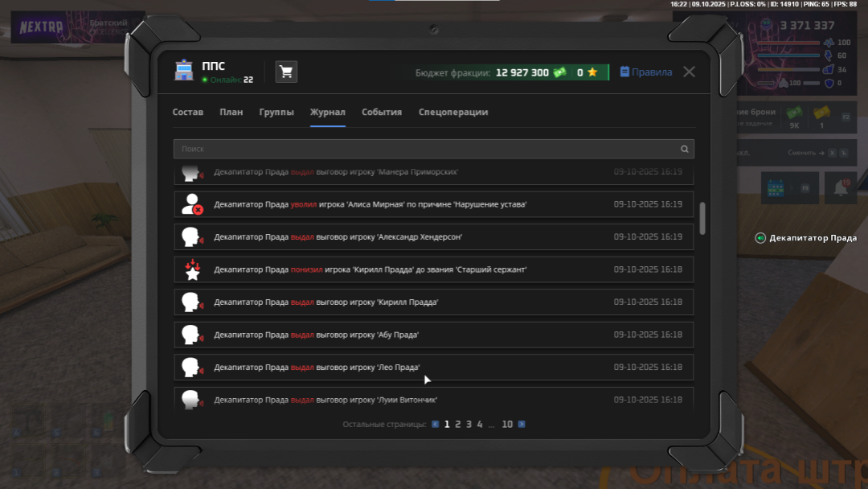The image size is (868, 489).
Task: Click the fired-player icon for Алиса Мирная entry
Action: pos(191,204)
